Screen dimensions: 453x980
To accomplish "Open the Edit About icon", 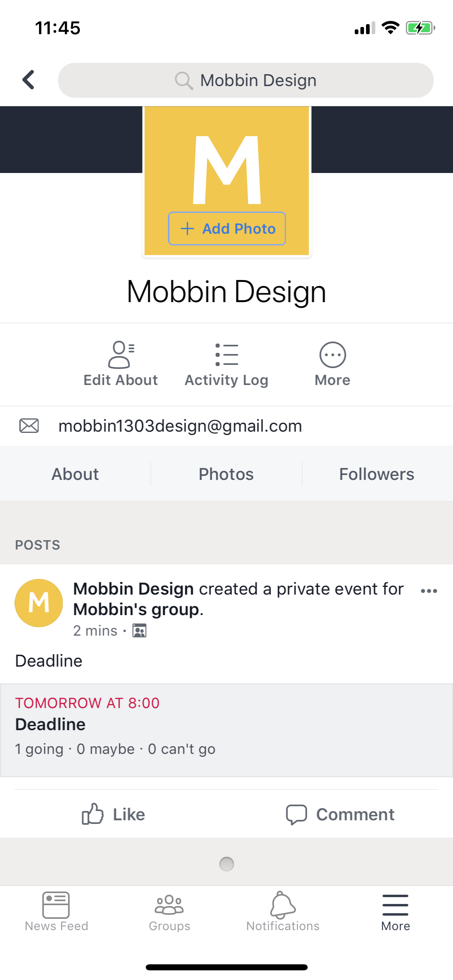I will pos(120,355).
